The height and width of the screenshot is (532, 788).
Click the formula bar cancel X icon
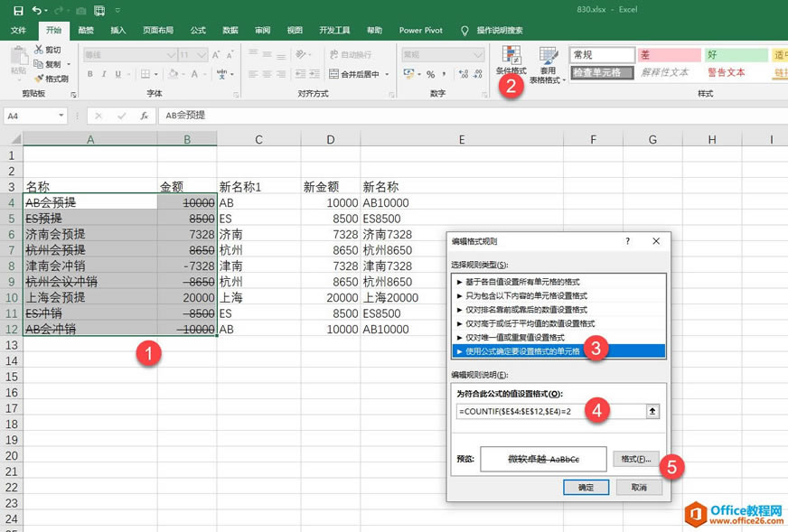click(x=98, y=116)
